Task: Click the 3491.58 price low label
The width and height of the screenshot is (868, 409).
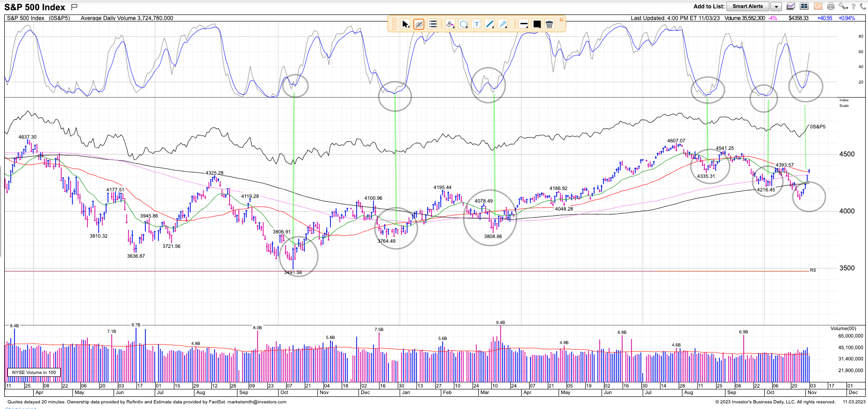Action: (x=293, y=272)
